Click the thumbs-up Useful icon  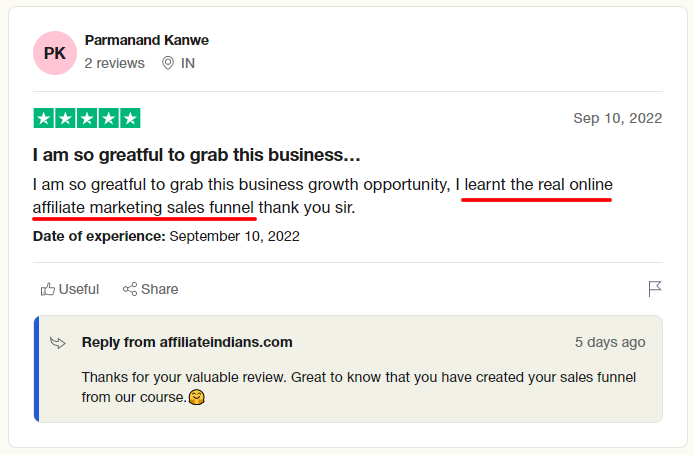[x=48, y=289]
